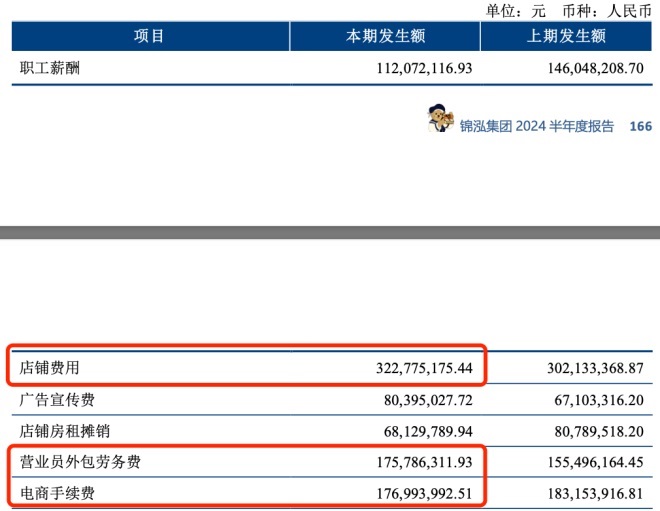Click page number 166
Image resolution: width=660 pixels, height=511 pixels.
coord(640,127)
